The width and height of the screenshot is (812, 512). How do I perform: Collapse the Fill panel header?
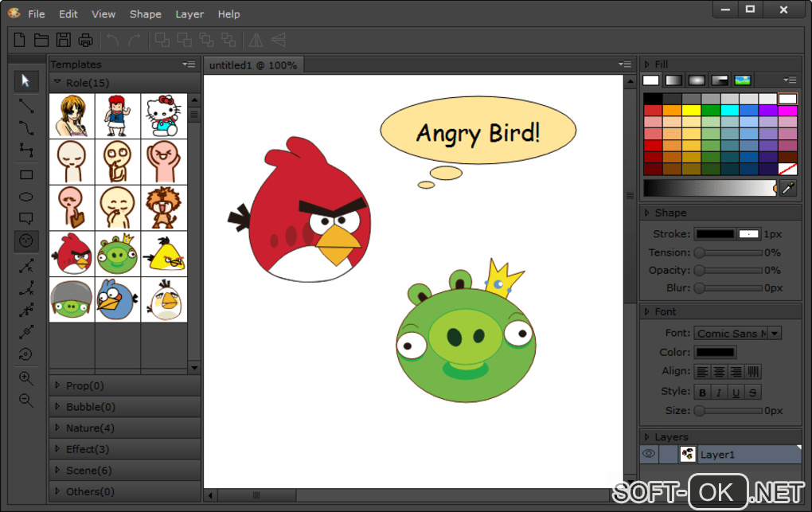(721, 64)
